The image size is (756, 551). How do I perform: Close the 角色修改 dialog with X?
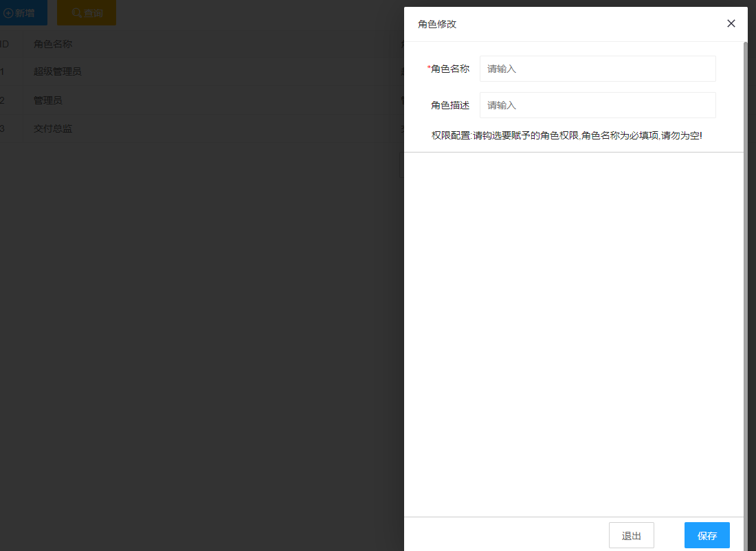click(731, 23)
